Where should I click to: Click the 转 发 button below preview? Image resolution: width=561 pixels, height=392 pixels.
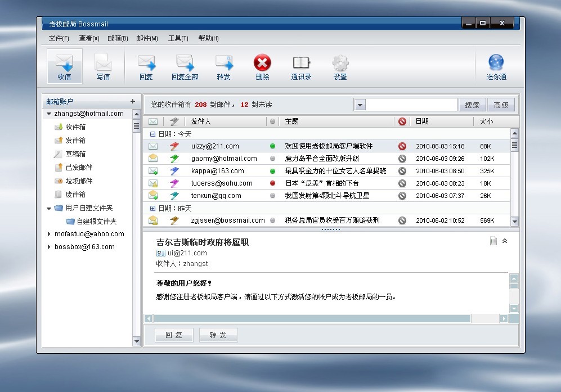pyautogui.click(x=218, y=335)
